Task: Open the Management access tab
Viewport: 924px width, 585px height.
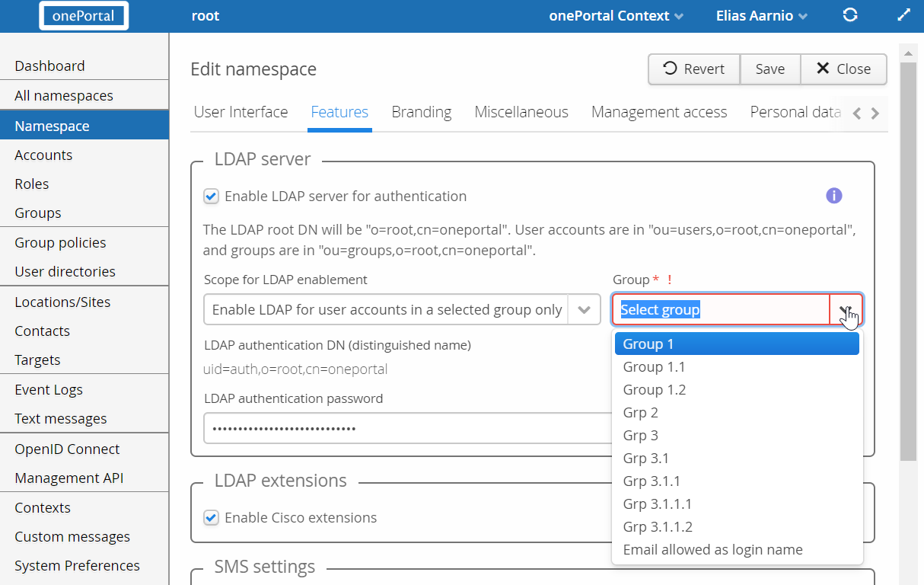Action: [x=658, y=112]
